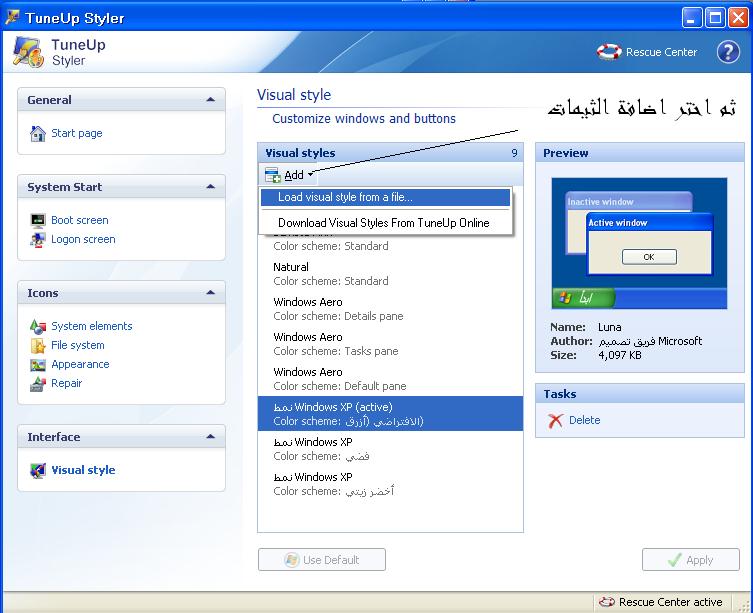Select Windows XP style with أخضر زيتي scheme
The height and width of the screenshot is (613, 753).
390,484
